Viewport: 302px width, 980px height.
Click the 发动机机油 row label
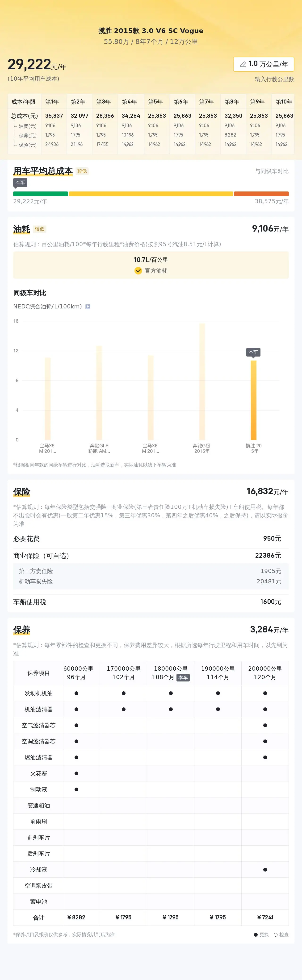coord(38,693)
